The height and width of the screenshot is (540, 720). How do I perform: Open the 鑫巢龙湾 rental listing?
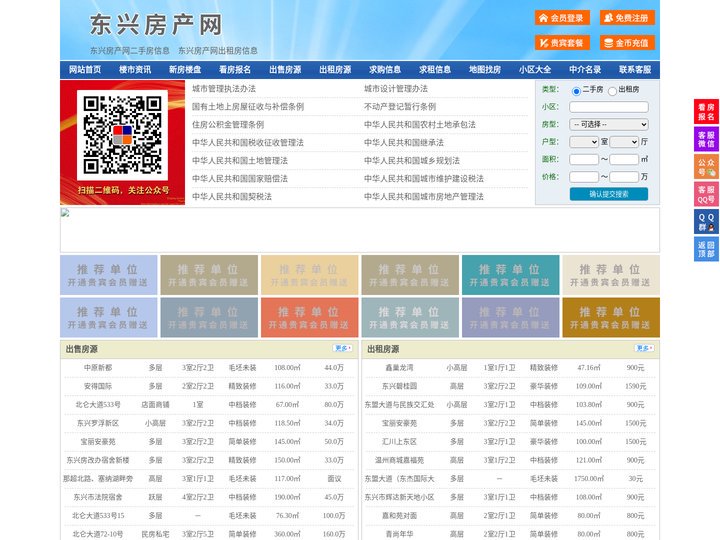[399, 367]
